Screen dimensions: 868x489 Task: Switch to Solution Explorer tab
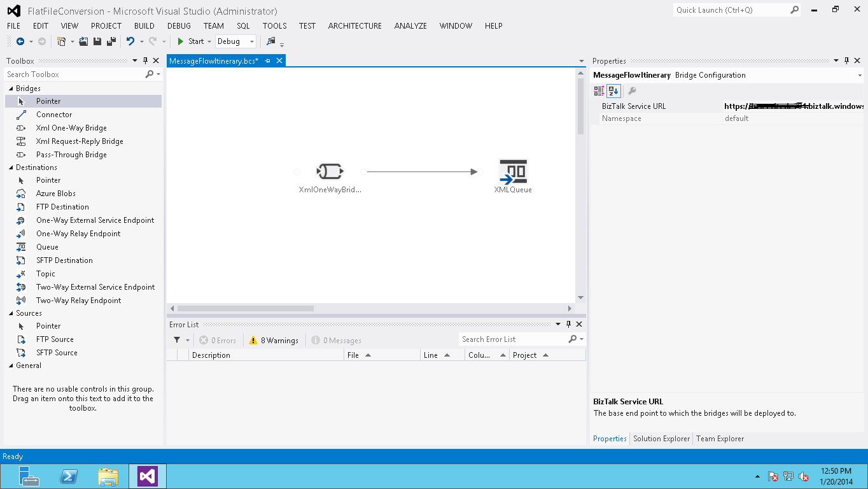tap(661, 439)
